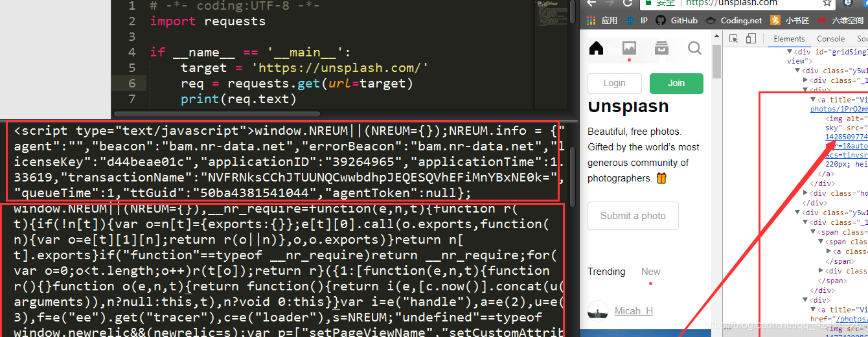This screenshot has height=337, width=868.
Task: Click the 'import requests' code line
Action: click(x=207, y=21)
